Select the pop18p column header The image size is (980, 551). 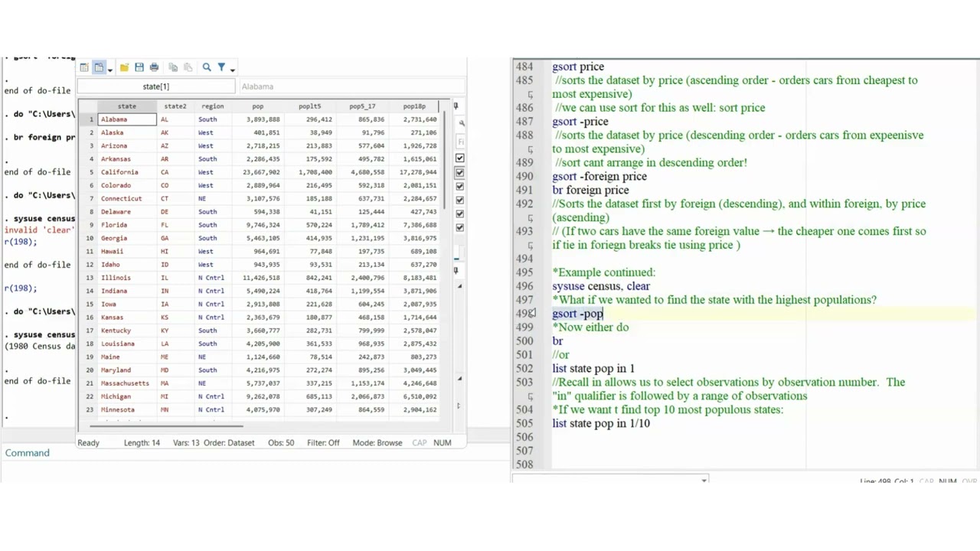414,106
